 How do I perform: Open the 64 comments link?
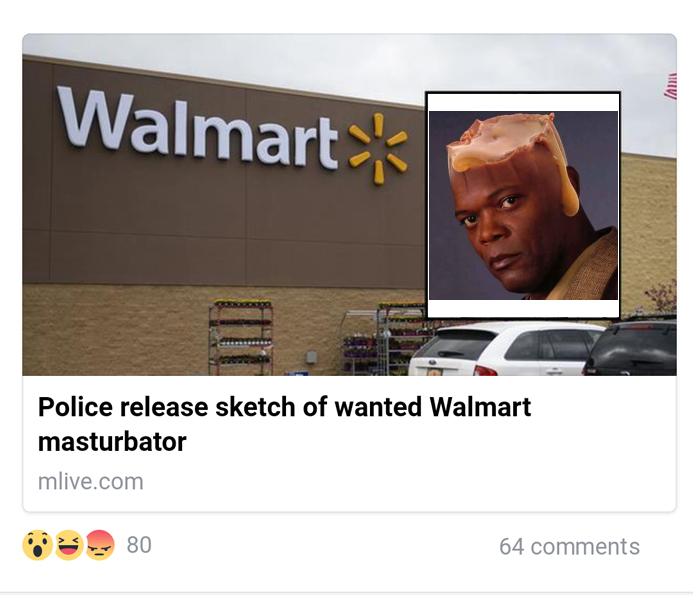coord(569,546)
